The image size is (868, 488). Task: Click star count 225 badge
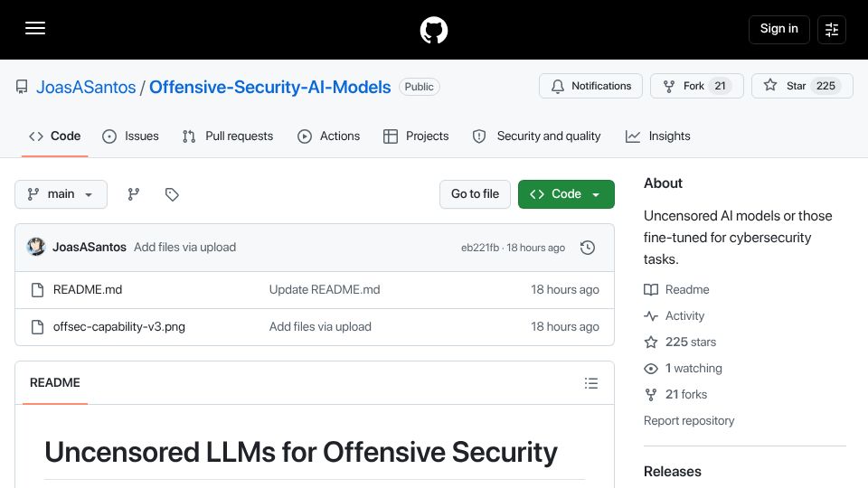(826, 86)
